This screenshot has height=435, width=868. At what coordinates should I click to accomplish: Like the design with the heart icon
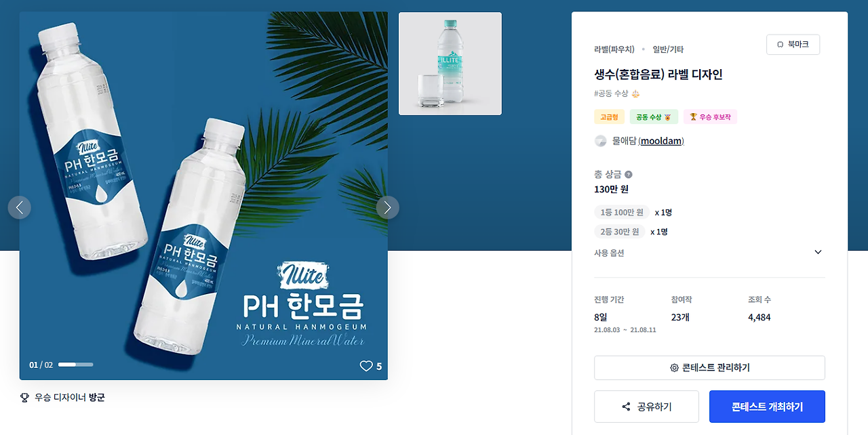366,366
